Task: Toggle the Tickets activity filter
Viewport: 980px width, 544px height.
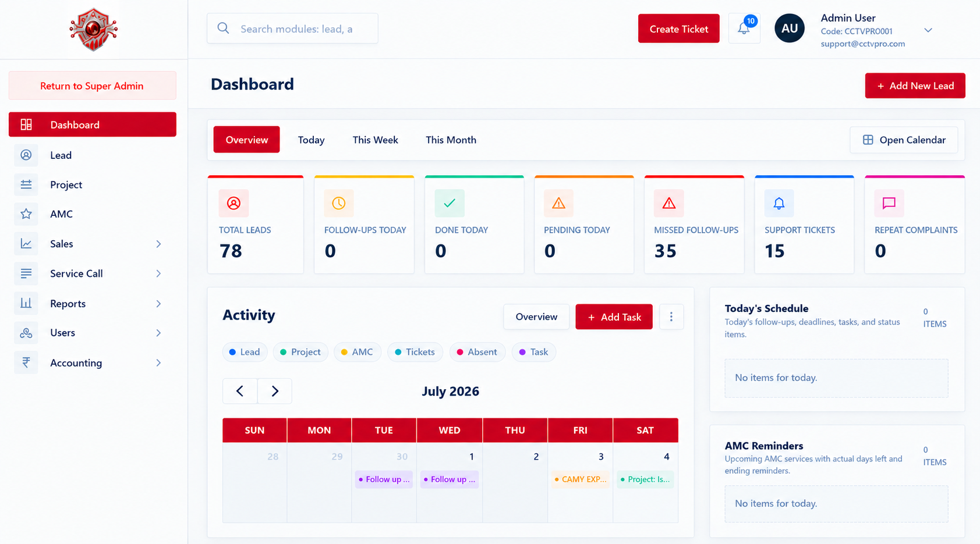Action: (415, 352)
